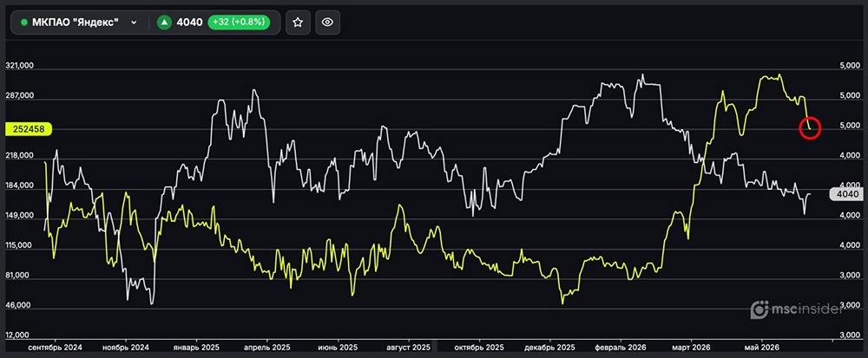This screenshot has width=868, height=358.
Task: Click the сентябрь 2024 date label
Action: pos(56,348)
